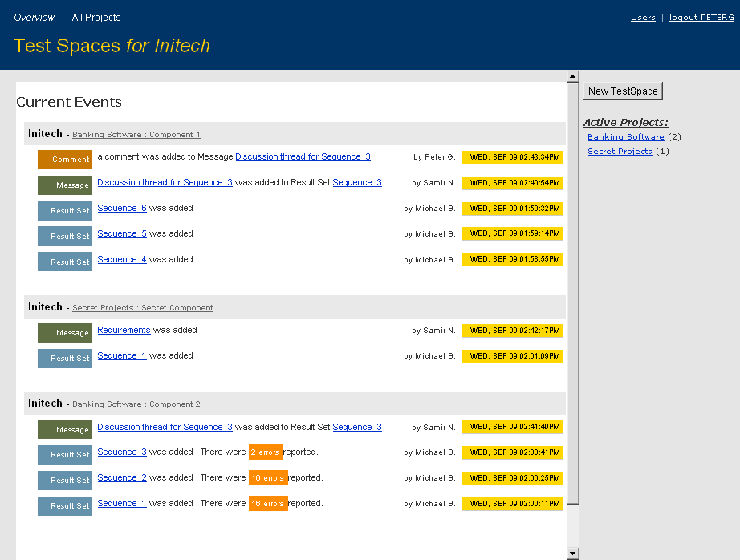Click the timestamp WED, SEP 09 02:43:34PM
Image resolution: width=740 pixels, height=560 pixels.
513,157
